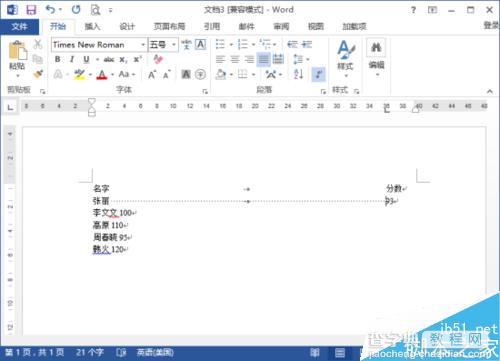This screenshot has height=361, width=500.
Task: Open the numbered list dropdown arrow
Action: pyautogui.click(x=253, y=44)
